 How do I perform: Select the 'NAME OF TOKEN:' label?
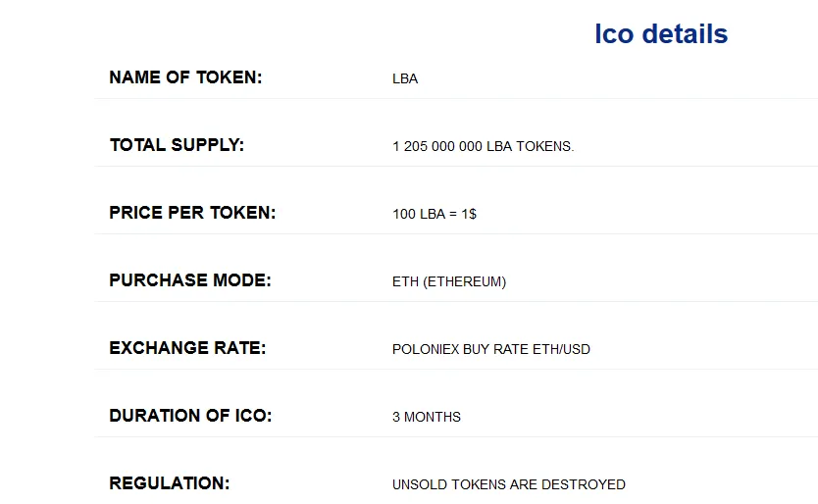click(185, 77)
